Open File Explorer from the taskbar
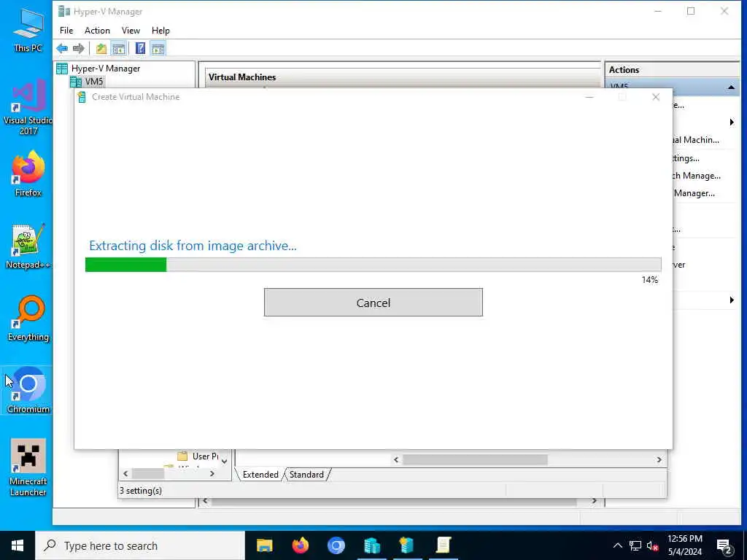Viewport: 747px width, 560px height. 264,545
